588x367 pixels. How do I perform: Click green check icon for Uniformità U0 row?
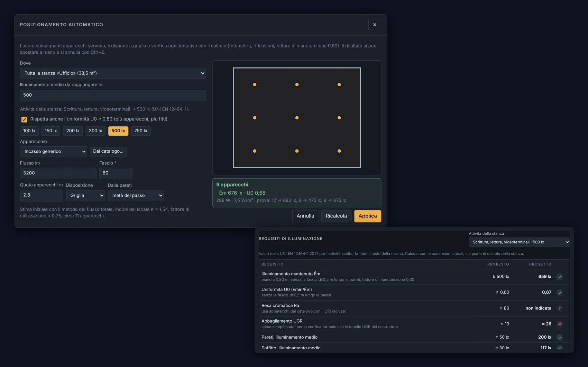(560, 293)
